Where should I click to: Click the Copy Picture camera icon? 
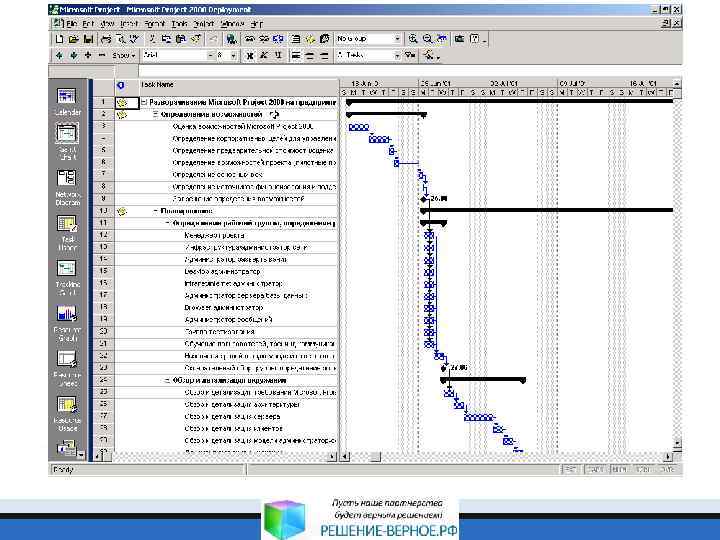[459, 39]
